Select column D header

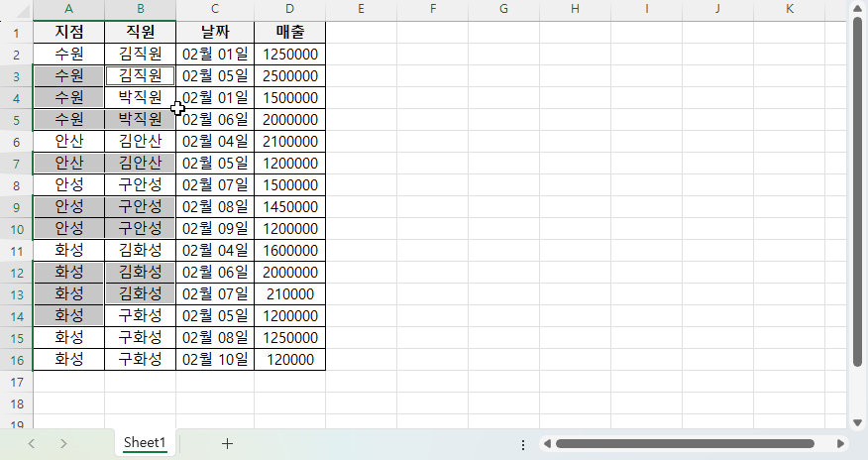[x=290, y=9]
